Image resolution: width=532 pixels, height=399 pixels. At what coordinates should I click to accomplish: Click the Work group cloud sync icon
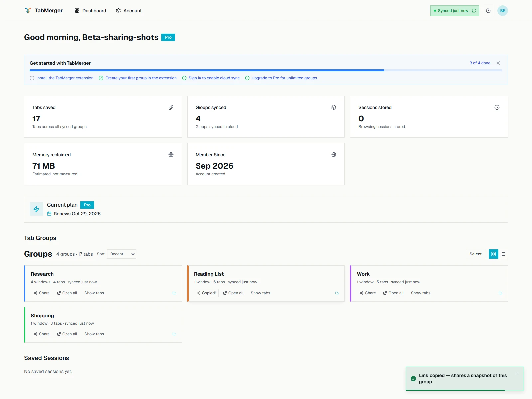tap(500, 293)
